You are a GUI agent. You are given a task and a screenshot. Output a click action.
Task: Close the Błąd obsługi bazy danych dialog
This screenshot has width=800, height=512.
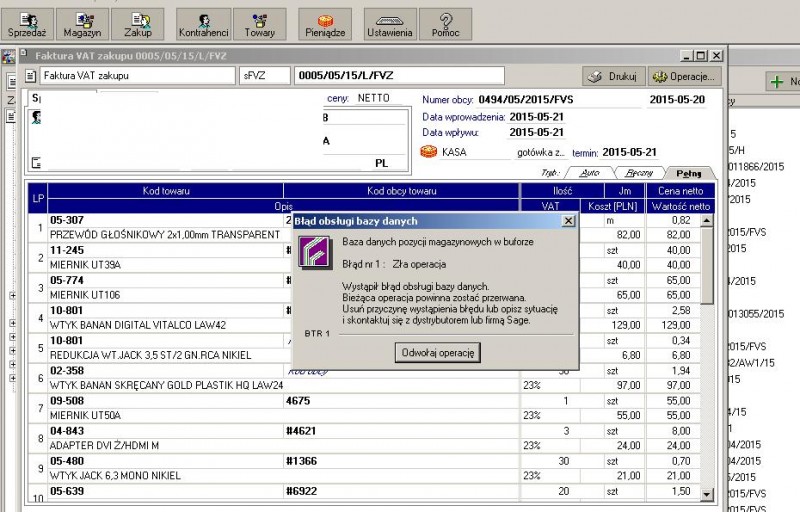tap(568, 221)
